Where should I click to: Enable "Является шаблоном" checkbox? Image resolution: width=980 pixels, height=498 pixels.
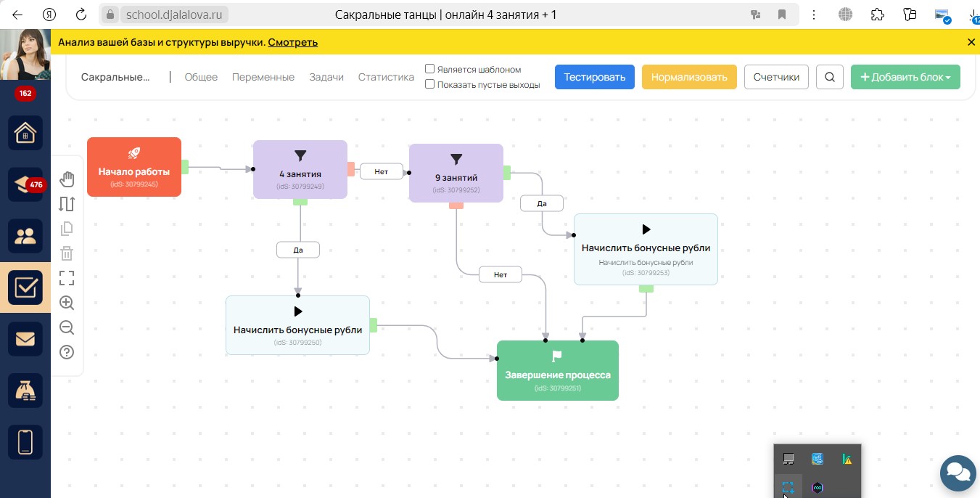pos(430,69)
